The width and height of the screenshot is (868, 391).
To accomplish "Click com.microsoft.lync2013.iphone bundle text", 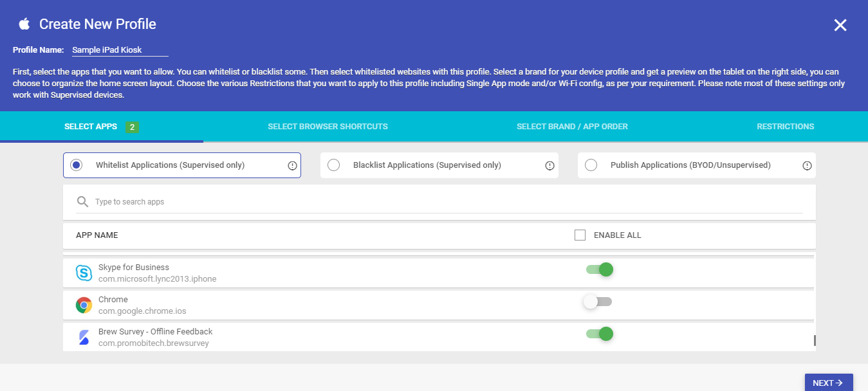I will (157, 279).
